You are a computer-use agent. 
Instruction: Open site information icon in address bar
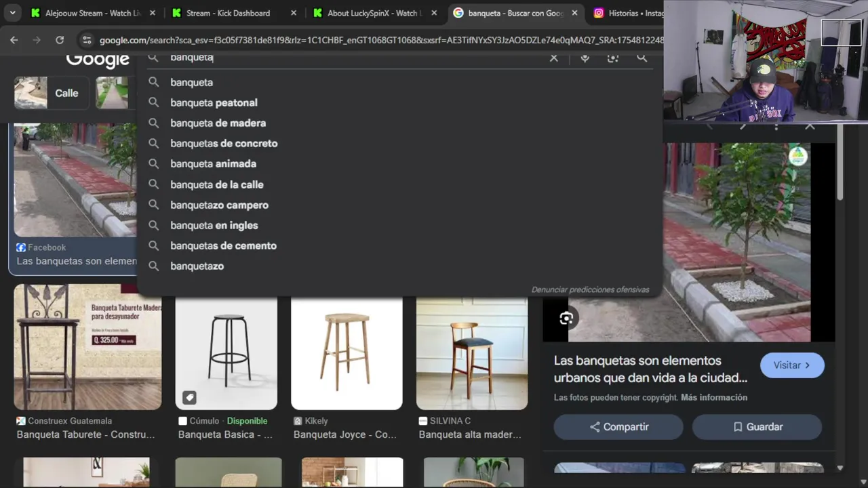[x=86, y=40]
